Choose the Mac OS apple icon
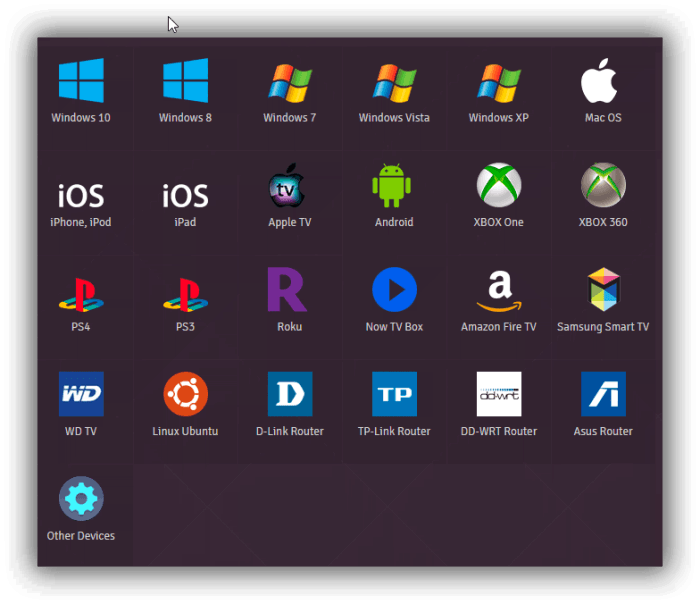Image resolution: width=700 pixels, height=604 pixels. [603, 81]
